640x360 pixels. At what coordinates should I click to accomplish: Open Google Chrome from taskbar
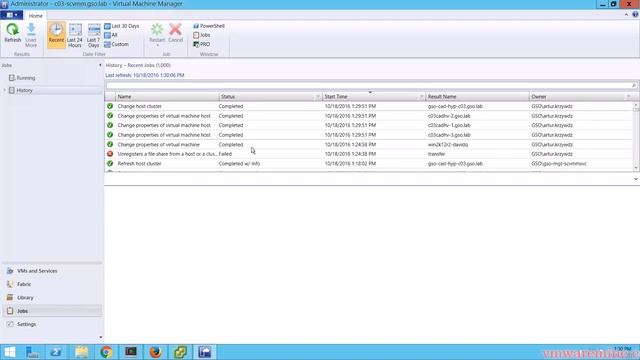106,352
